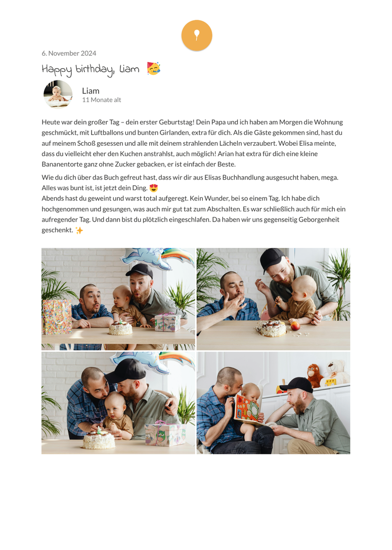Click the sparkles emoji after 'geschenkt.'

tap(79, 230)
